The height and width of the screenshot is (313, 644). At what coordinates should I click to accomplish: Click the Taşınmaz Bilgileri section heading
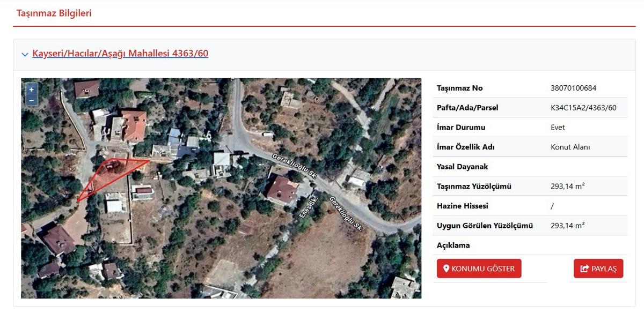[54, 13]
